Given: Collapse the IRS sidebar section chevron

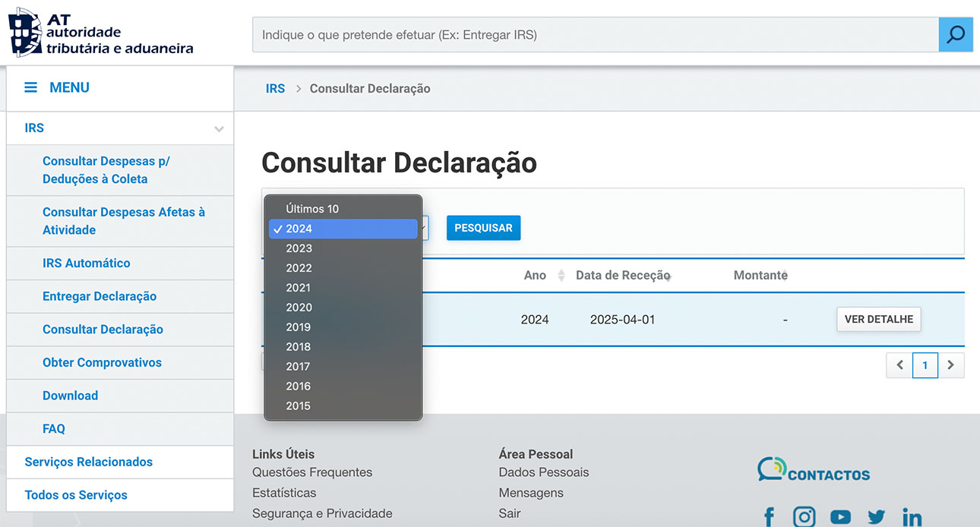Looking at the screenshot, I should pyautogui.click(x=219, y=129).
